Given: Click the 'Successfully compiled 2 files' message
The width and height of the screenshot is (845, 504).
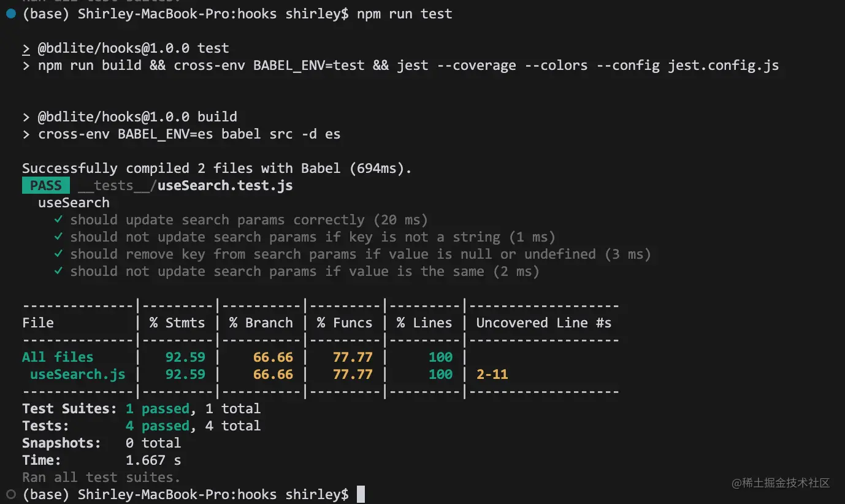Looking at the screenshot, I should [216, 168].
